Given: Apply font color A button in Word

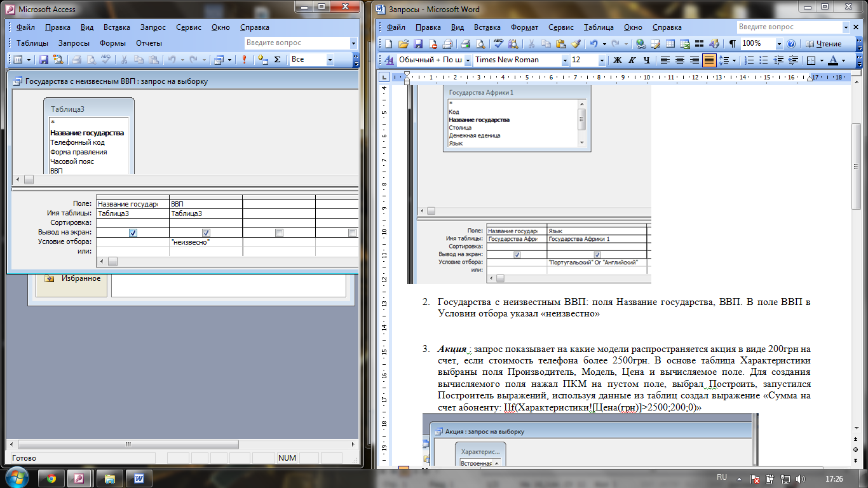Looking at the screenshot, I should 833,60.
